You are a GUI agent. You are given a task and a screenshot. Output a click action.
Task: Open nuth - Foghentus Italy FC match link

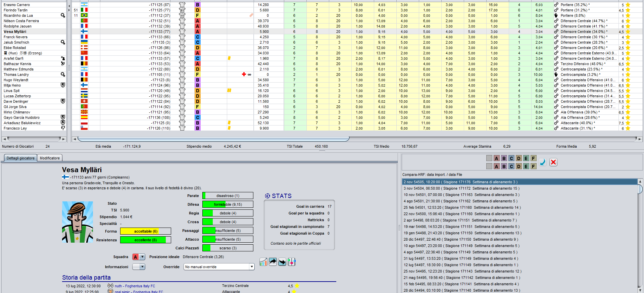[135, 286]
